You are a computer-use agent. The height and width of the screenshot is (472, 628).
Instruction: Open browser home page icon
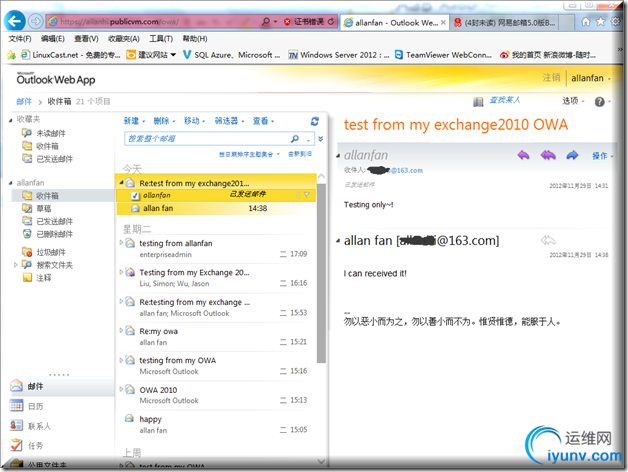point(586,22)
